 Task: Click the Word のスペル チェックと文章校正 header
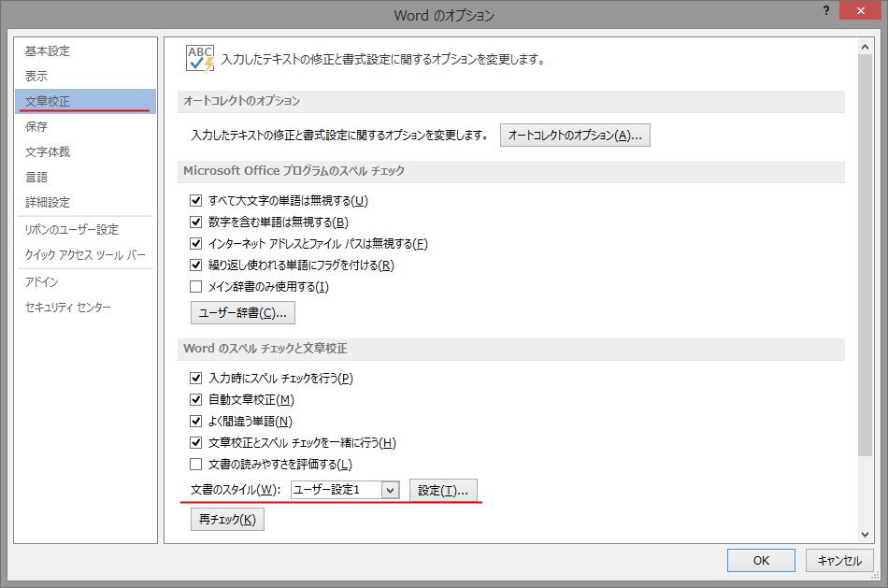coord(510,349)
